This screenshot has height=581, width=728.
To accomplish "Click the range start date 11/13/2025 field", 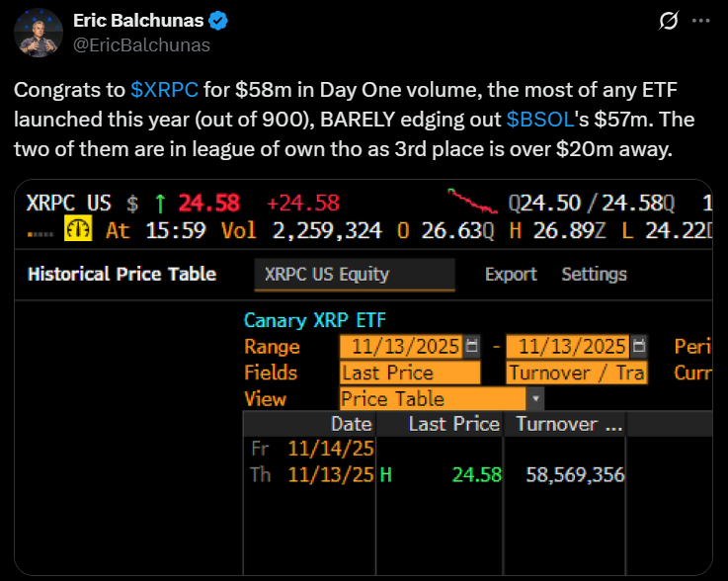I will coord(400,347).
